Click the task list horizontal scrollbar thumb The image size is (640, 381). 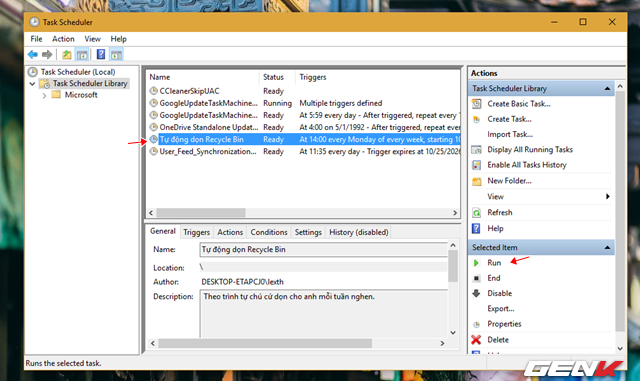point(201,213)
